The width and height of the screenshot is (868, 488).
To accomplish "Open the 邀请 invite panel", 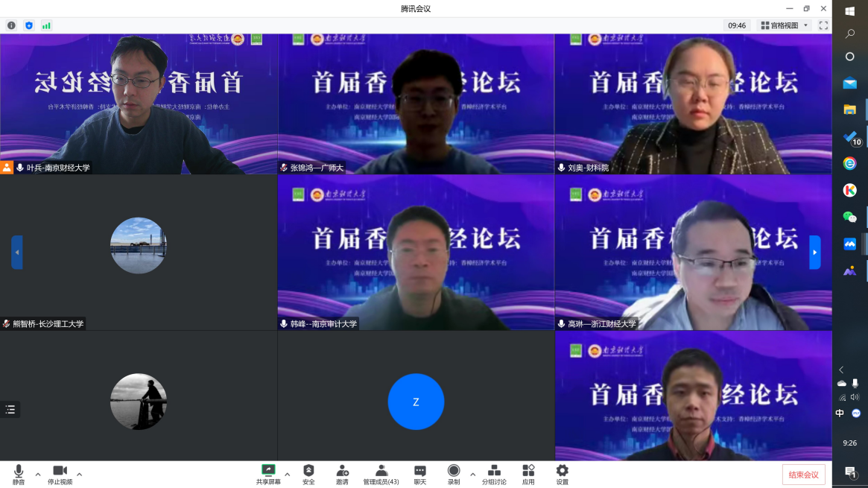I will point(343,475).
